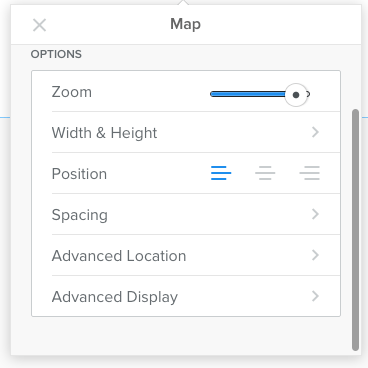368x368 pixels.
Task: Open the Advanced Location settings
Action: click(196, 255)
